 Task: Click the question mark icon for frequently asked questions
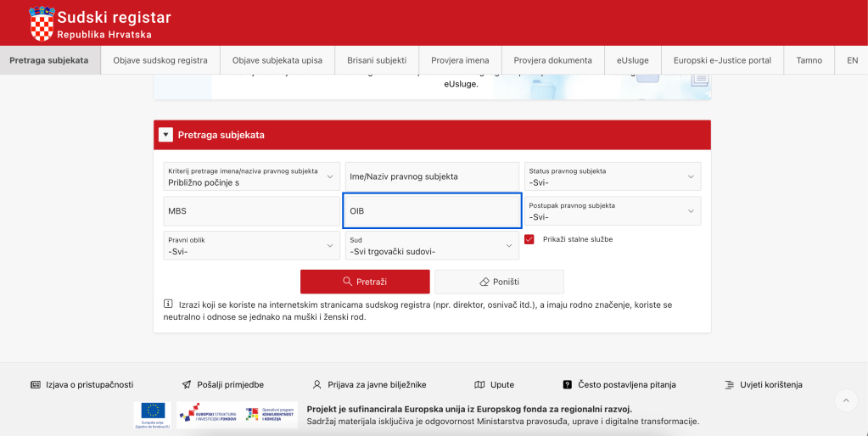(568, 384)
